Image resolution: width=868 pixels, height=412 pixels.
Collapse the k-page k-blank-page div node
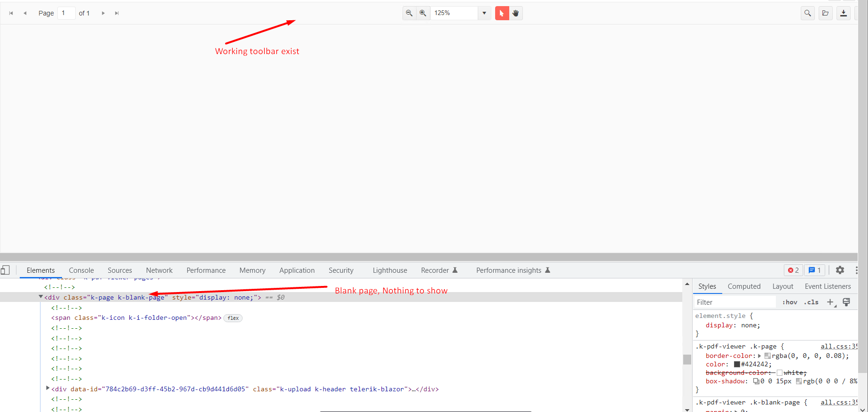[x=41, y=297]
